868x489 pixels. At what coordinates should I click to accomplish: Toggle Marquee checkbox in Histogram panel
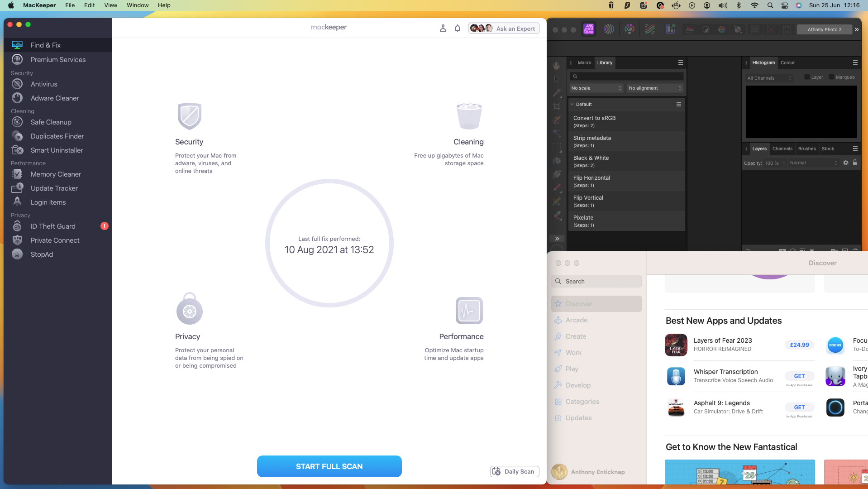[x=831, y=77]
